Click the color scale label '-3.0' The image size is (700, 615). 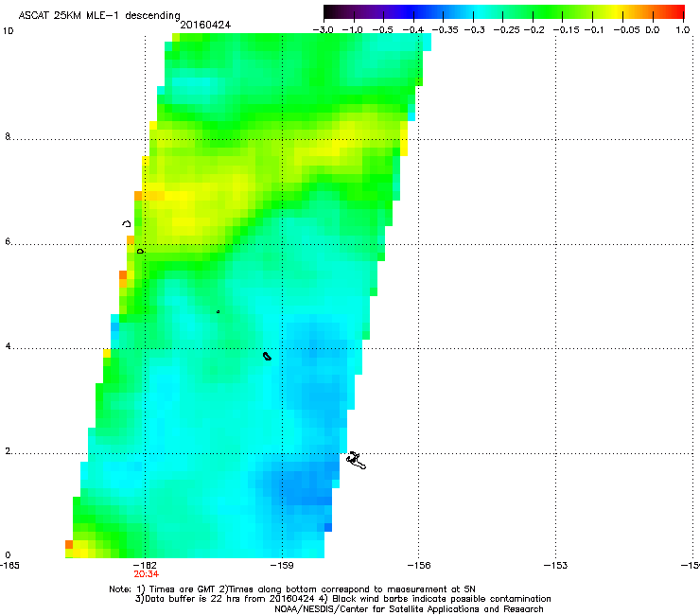pyautogui.click(x=323, y=30)
